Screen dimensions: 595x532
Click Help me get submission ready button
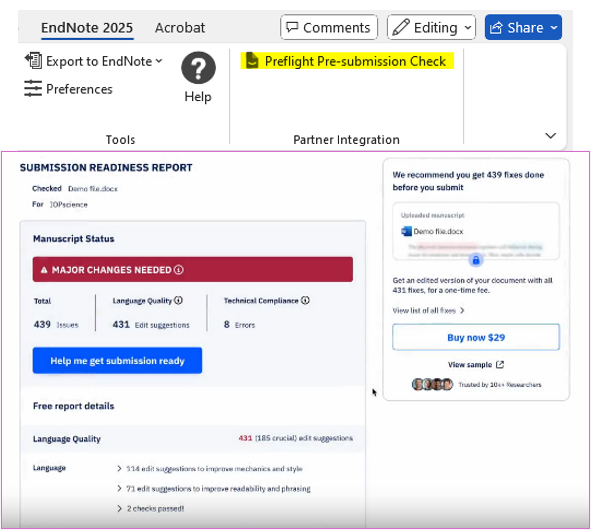click(117, 360)
